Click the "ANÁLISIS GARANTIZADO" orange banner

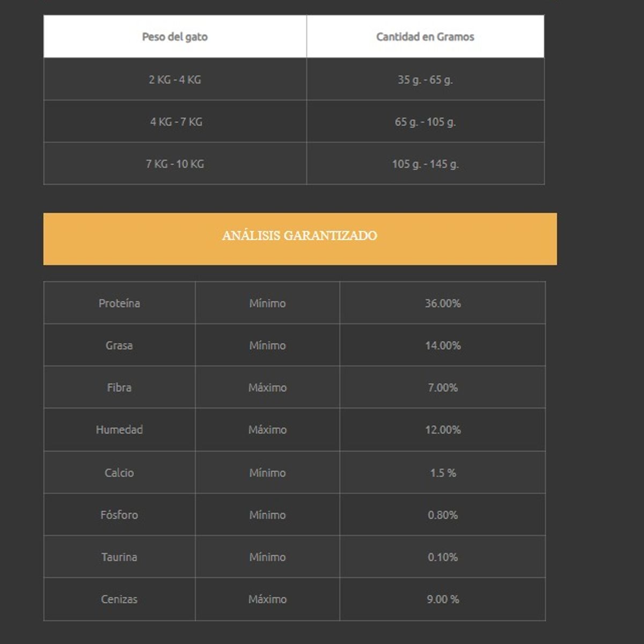[299, 236]
